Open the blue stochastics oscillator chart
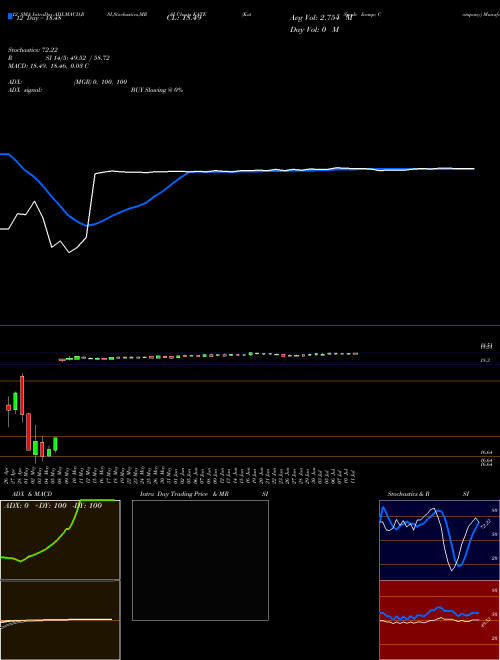This screenshot has height=660, width=500. point(439,540)
